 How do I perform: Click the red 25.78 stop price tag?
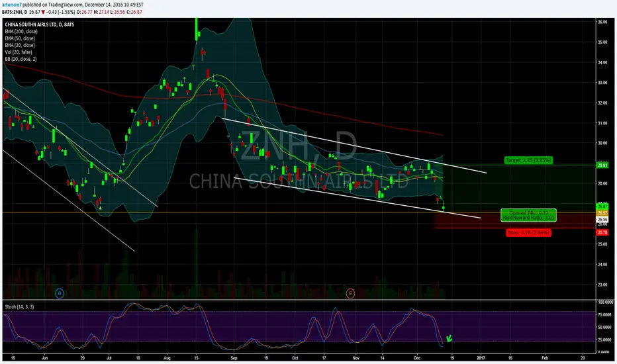point(602,232)
